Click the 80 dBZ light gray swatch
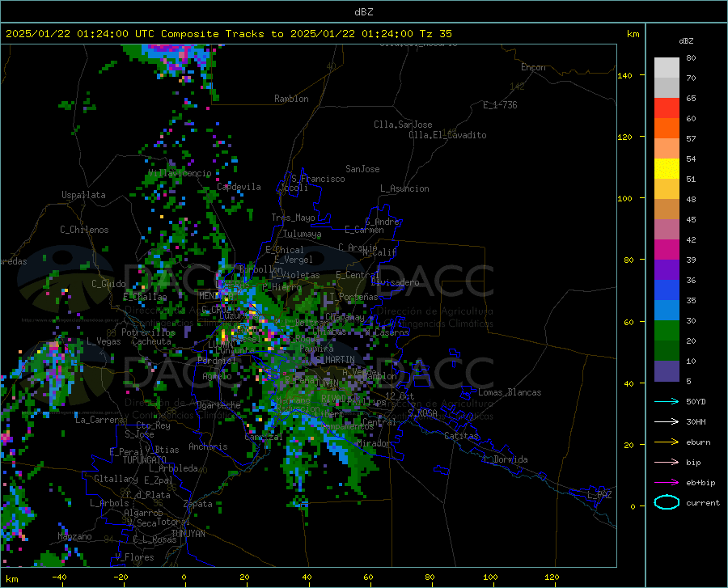Screen dimensions: 728x588 click(667, 68)
